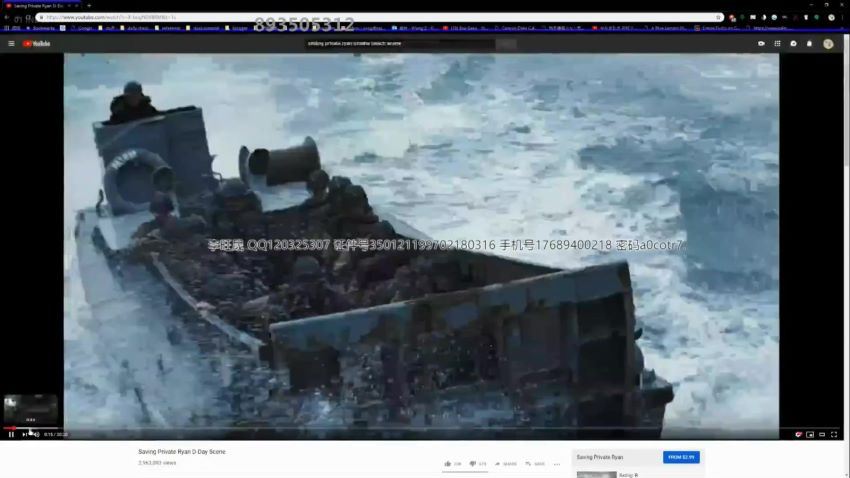Screen dimensions: 850x478
Task: Click the FROM $2.99 purchase button
Action: coord(681,457)
